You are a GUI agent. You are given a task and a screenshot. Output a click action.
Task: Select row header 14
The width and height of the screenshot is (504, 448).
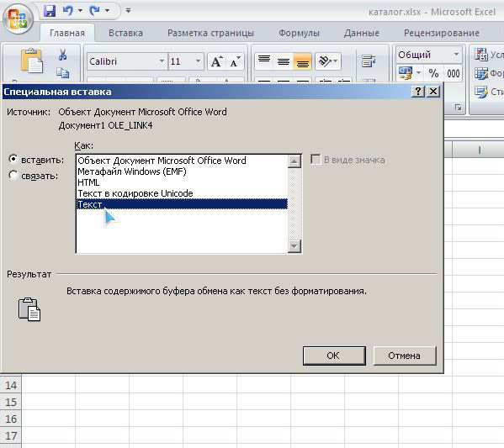point(11,385)
